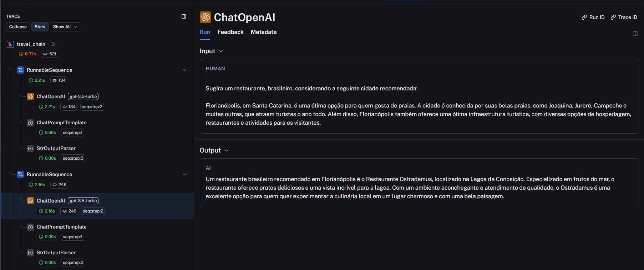The height and width of the screenshot is (270, 644).
Task: Switch to the Feedback tab
Action: click(230, 32)
